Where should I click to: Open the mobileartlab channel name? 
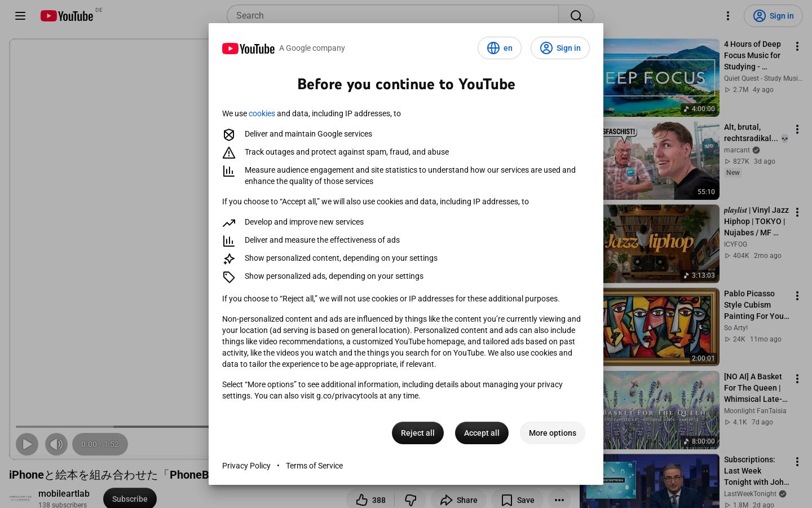[x=64, y=494]
